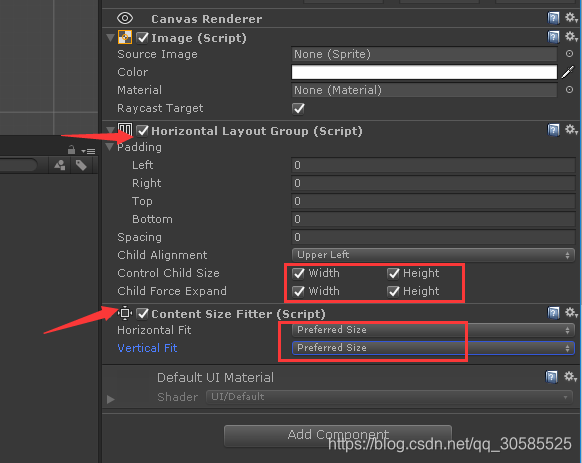
Task: Click the Horizontal Fit label
Action: tap(154, 330)
